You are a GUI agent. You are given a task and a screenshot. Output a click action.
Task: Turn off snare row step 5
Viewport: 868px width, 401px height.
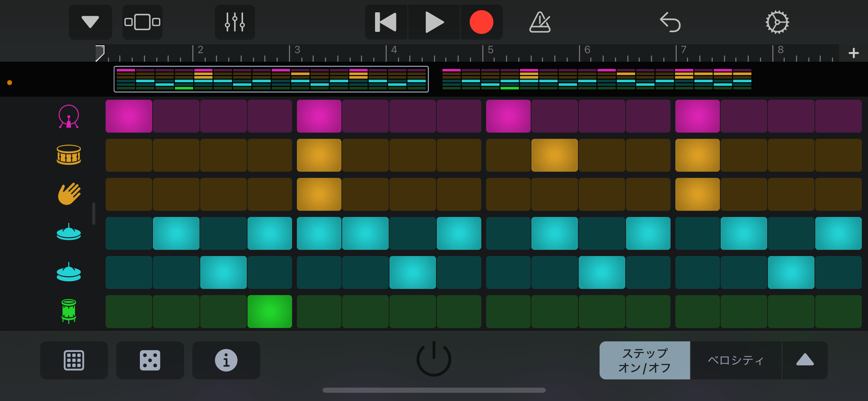pos(319,155)
